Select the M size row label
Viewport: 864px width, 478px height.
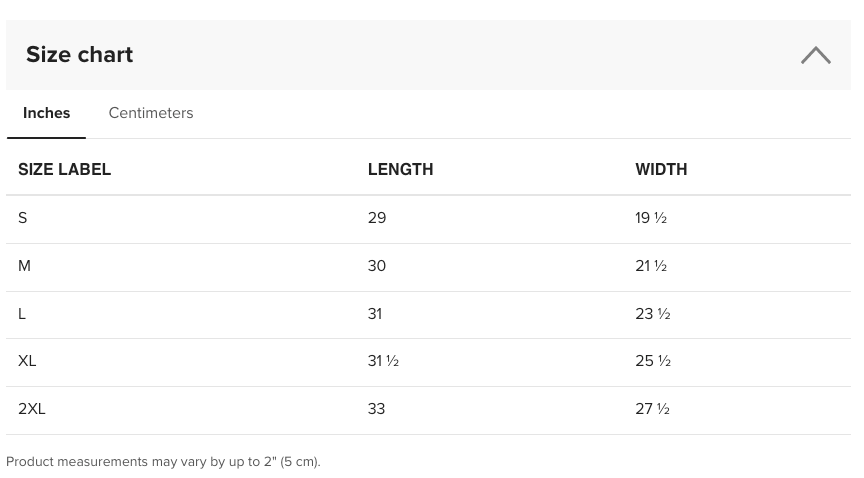pyautogui.click(x=24, y=266)
